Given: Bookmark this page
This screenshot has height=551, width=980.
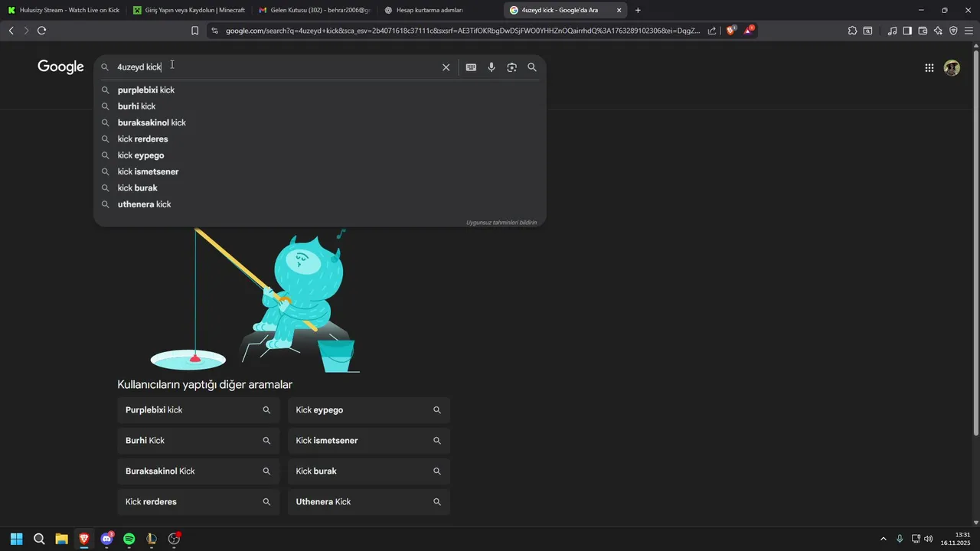Looking at the screenshot, I should pos(194,31).
